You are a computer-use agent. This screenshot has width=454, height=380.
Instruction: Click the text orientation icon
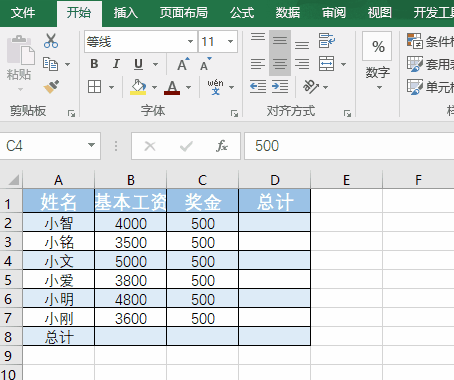pos(311,87)
